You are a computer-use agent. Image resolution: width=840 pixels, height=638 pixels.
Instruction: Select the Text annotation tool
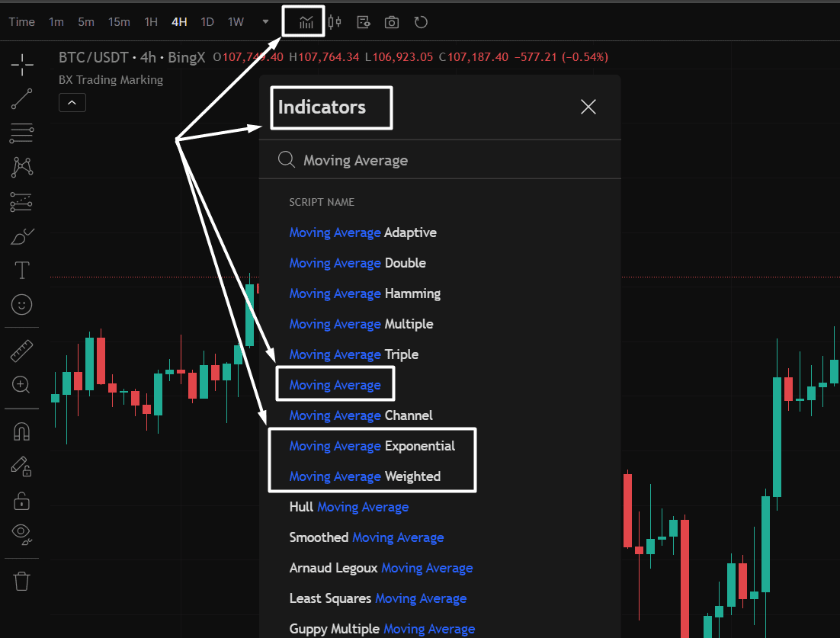click(x=22, y=270)
